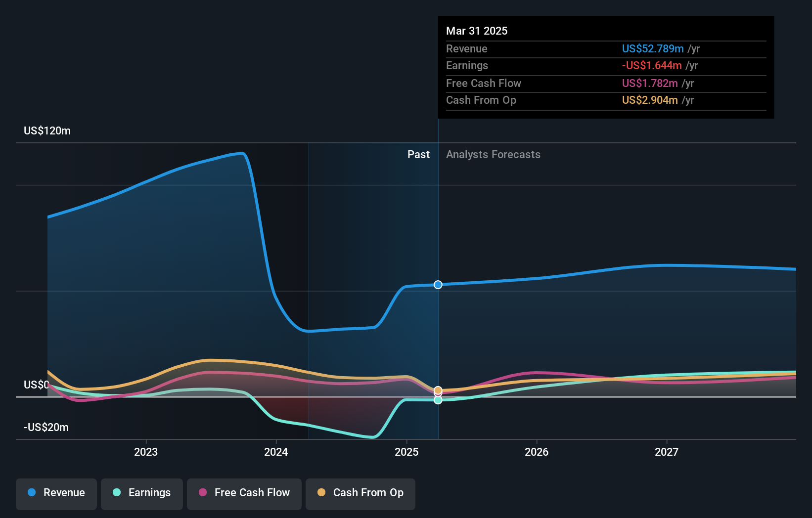Click the Free Cash Flow row label in tooltip

(484, 84)
